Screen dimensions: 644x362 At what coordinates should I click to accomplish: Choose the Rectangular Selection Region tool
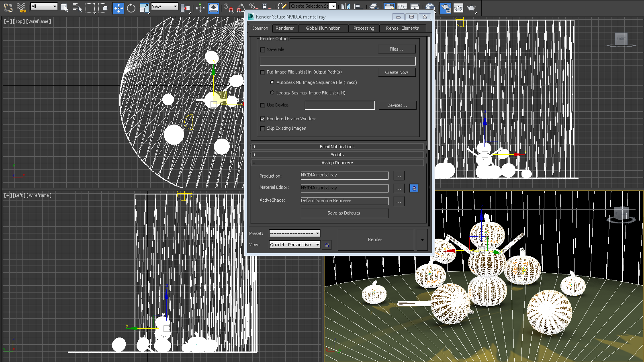click(x=90, y=7)
